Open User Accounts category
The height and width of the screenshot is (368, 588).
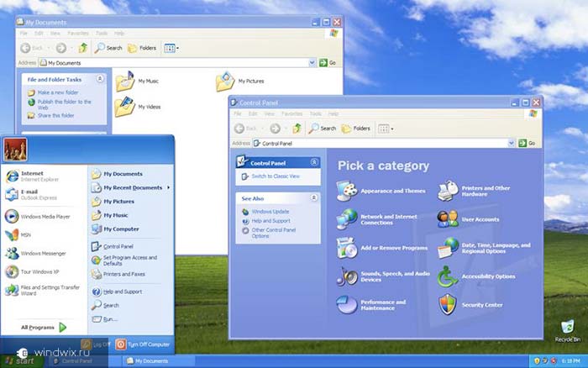click(x=469, y=219)
